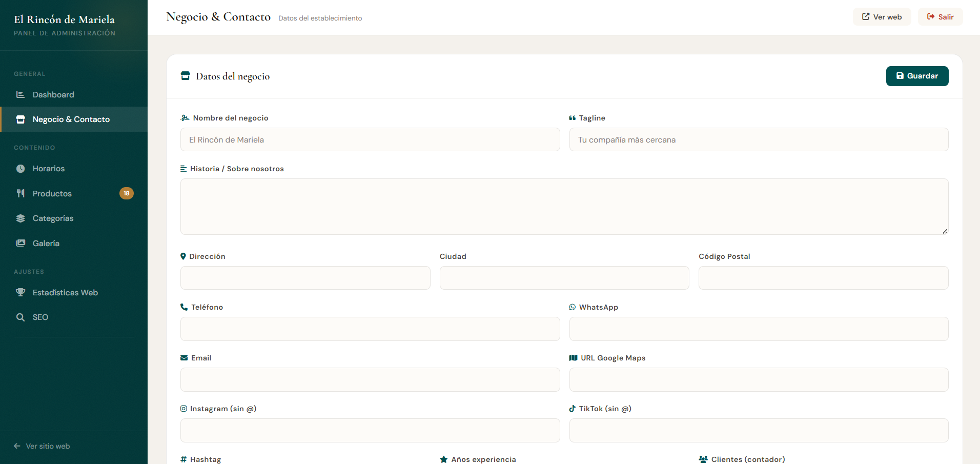
Task: Open the SEO settings page
Action: [74, 317]
